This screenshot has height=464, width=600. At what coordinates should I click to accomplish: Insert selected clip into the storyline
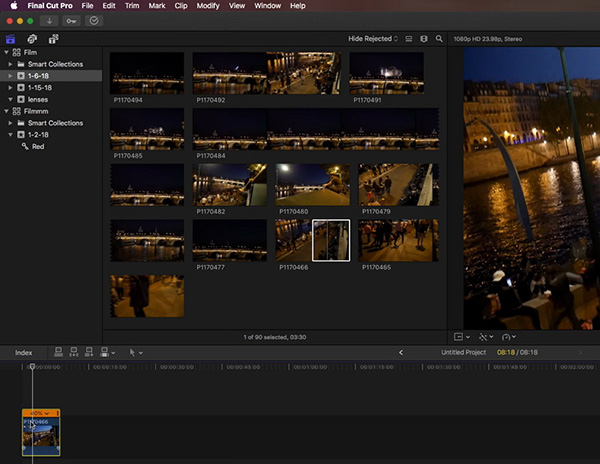(73, 352)
